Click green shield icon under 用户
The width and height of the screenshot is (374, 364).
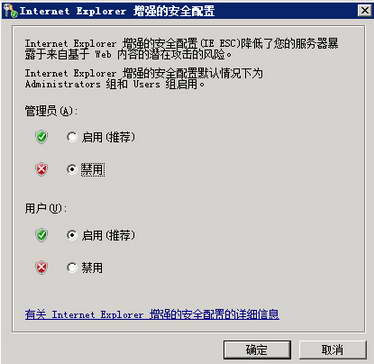tap(42, 235)
